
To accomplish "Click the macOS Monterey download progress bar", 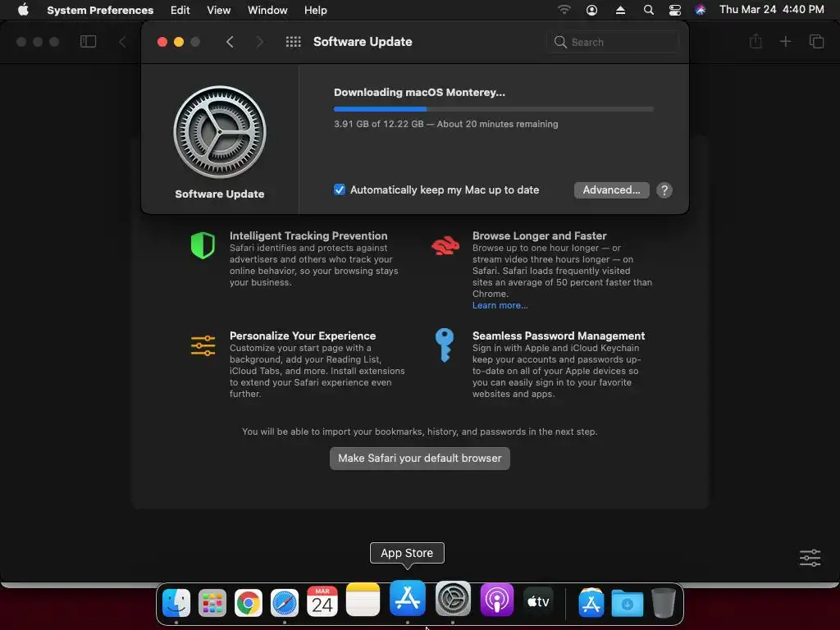I will (493, 109).
